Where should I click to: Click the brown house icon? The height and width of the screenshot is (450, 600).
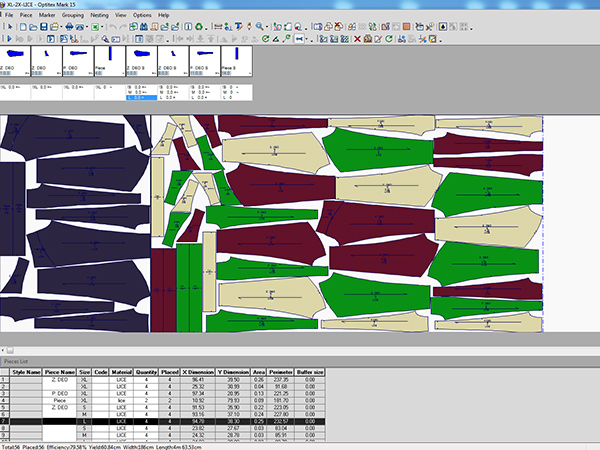pyautogui.click(x=368, y=39)
